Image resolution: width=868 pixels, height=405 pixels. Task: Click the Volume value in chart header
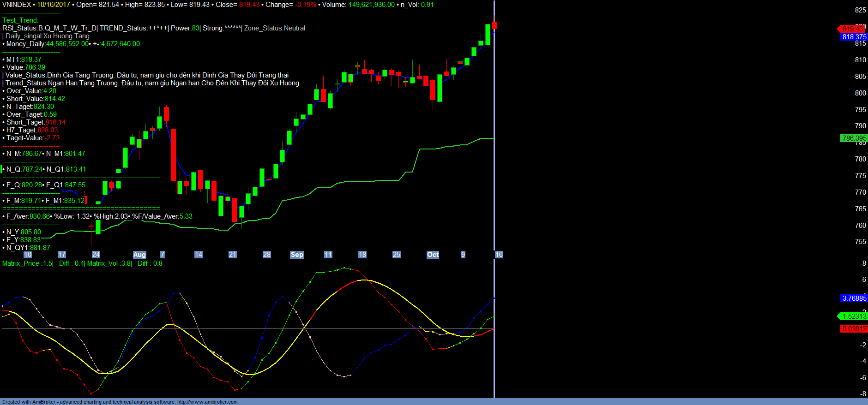point(371,5)
